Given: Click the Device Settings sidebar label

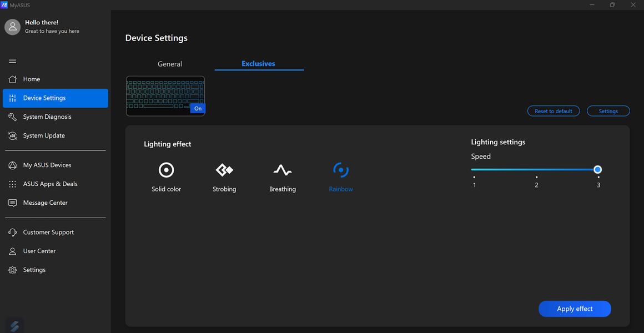Looking at the screenshot, I should 44,98.
